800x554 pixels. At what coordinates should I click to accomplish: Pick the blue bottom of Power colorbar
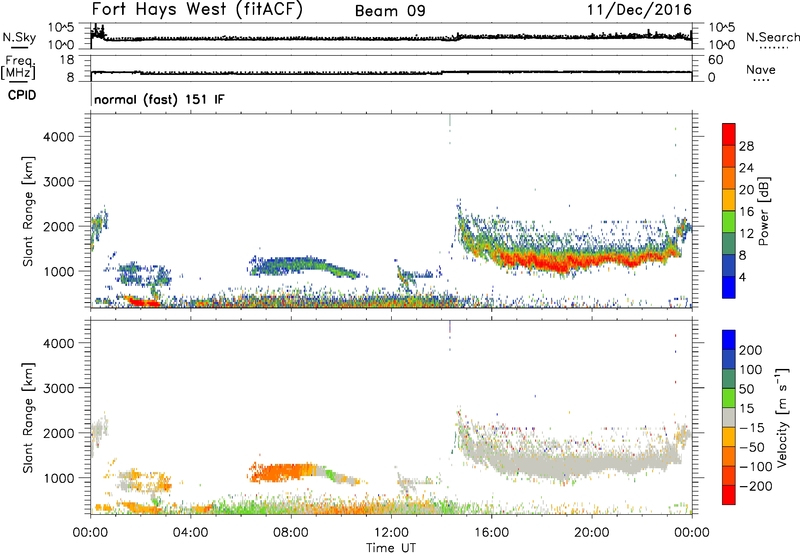pos(729,287)
